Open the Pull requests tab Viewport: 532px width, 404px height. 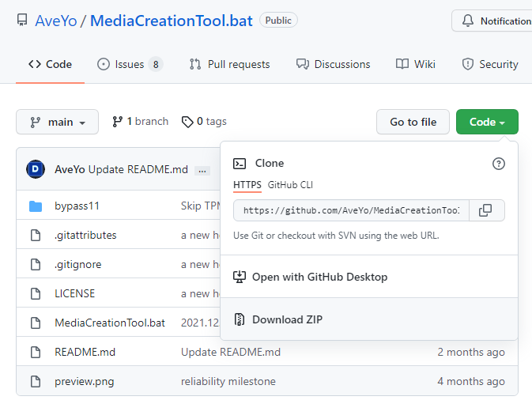pyautogui.click(x=230, y=64)
